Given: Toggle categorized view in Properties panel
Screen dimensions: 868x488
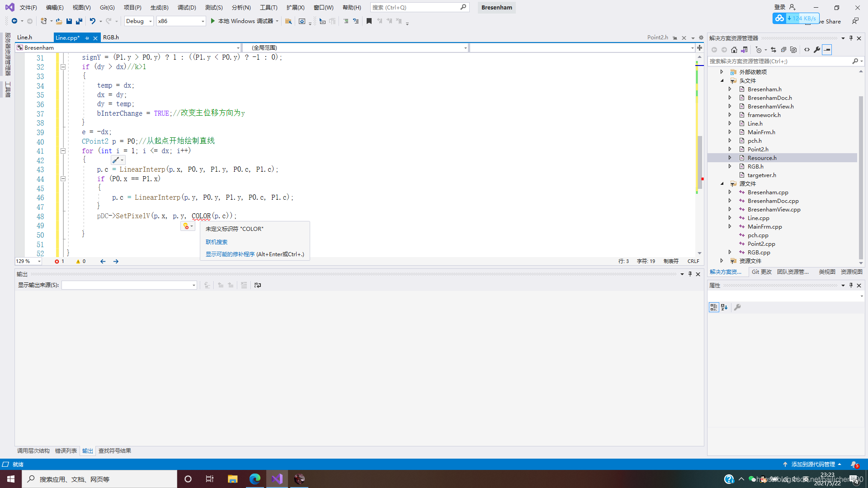Looking at the screenshot, I should tap(713, 307).
